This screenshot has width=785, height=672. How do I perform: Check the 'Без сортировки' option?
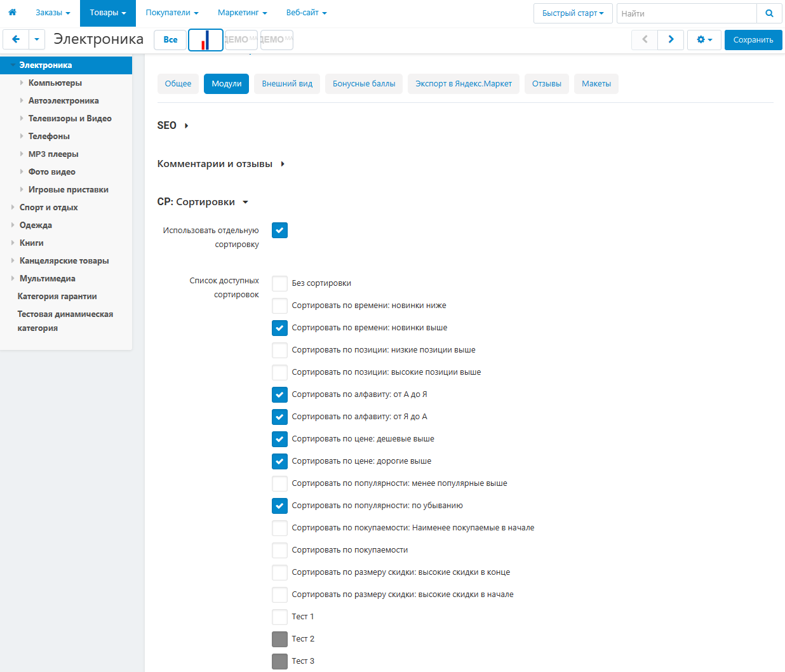click(279, 283)
